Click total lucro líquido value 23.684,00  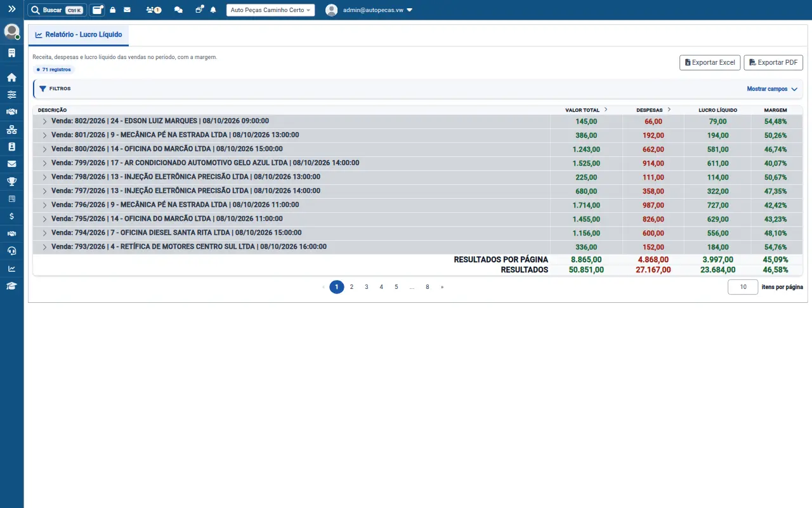tap(717, 270)
